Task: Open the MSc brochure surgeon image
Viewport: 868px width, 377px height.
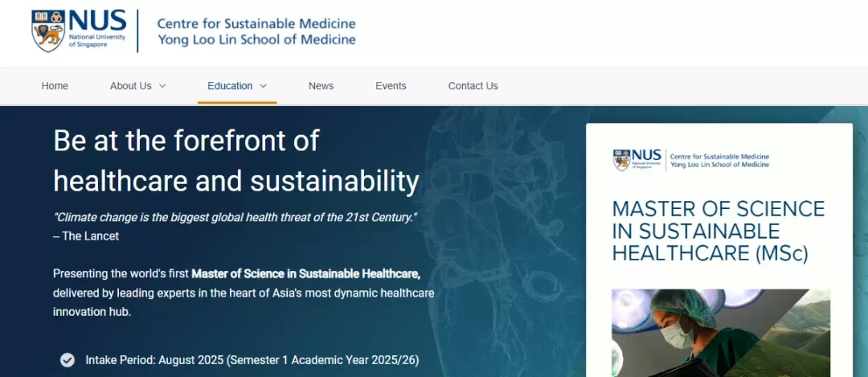Action: point(721,333)
